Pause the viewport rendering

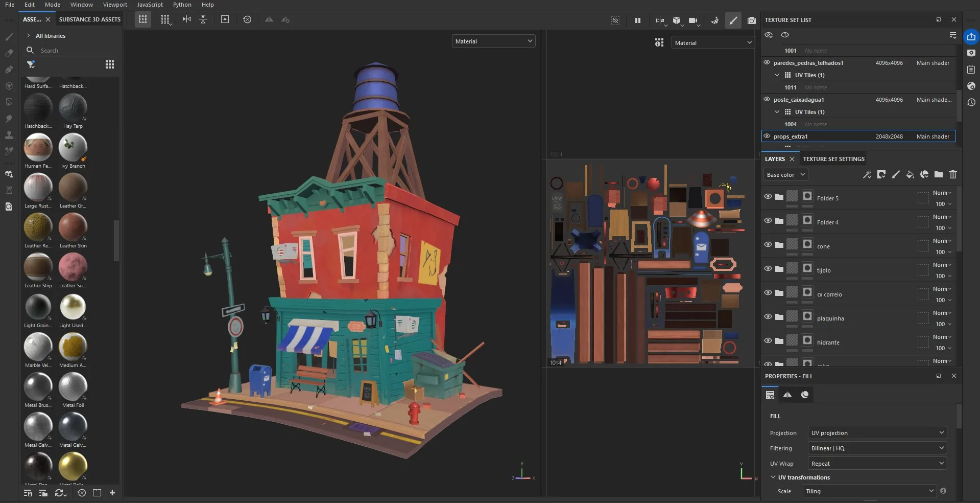pyautogui.click(x=638, y=20)
